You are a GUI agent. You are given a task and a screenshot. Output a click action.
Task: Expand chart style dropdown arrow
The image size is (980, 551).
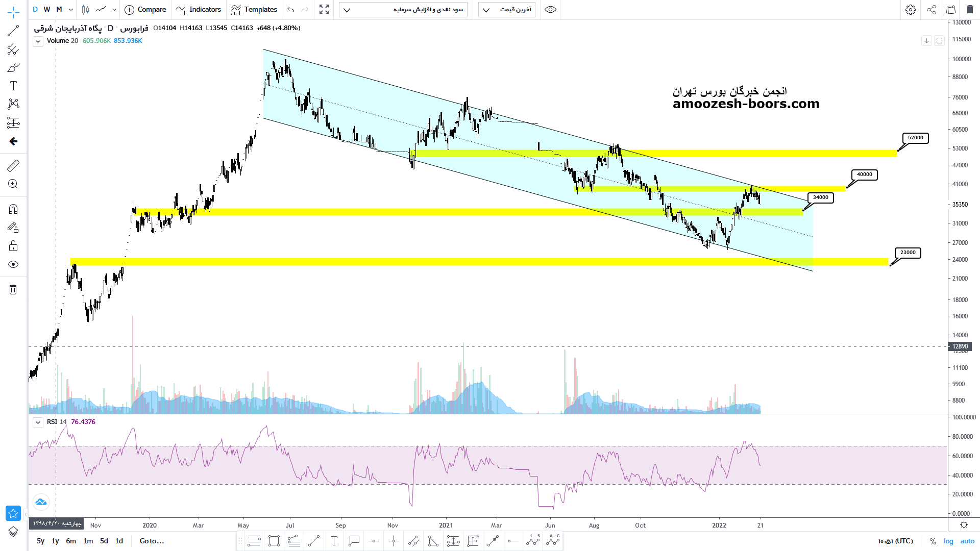coord(114,10)
